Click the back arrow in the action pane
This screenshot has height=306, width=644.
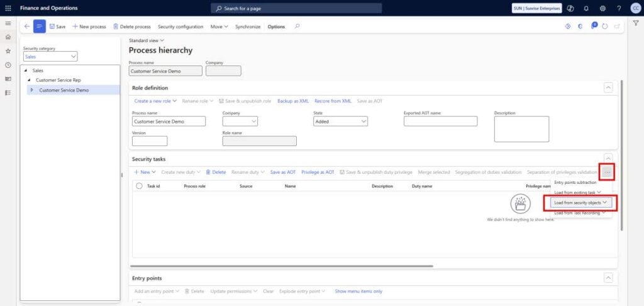click(x=27, y=26)
